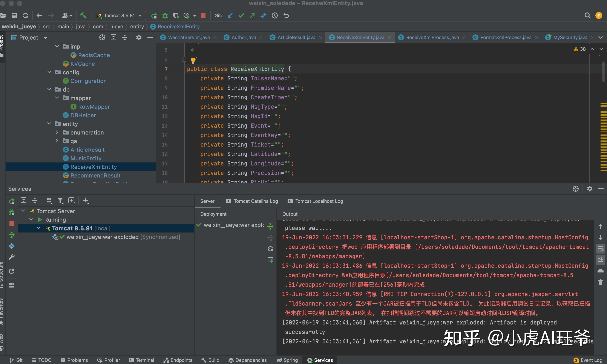Image resolution: width=607 pixels, height=364 pixels.
Task: Open Tomcat Catalina Log tab
Action: point(252,201)
